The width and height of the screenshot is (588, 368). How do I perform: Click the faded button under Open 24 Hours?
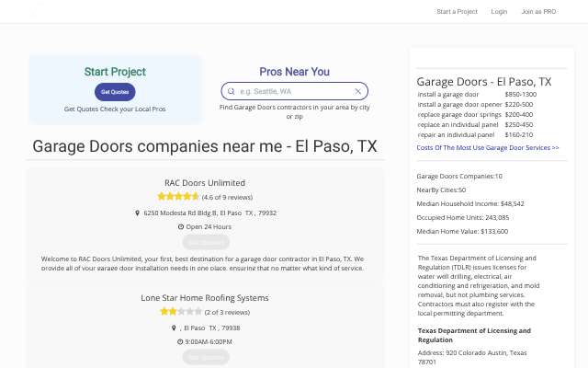click(x=206, y=242)
